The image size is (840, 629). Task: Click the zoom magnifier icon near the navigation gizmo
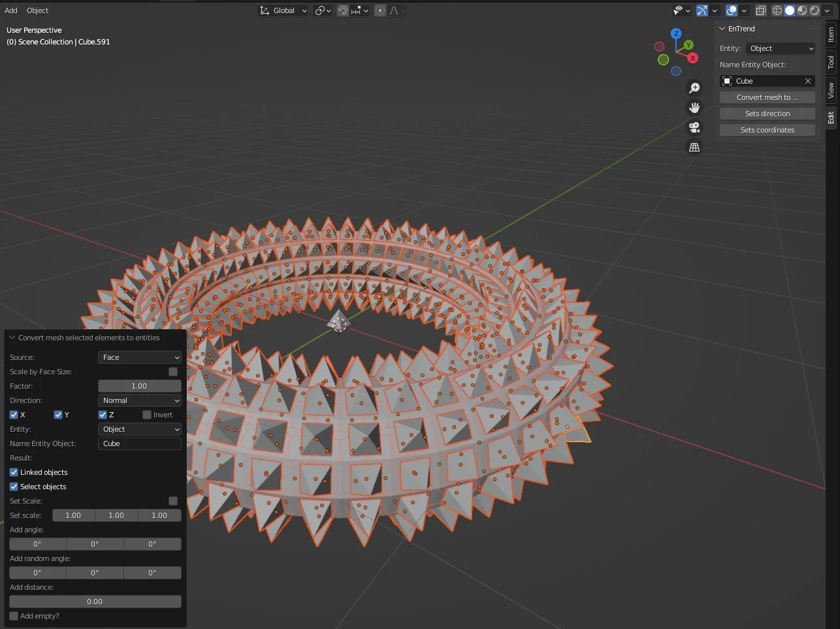click(x=694, y=88)
